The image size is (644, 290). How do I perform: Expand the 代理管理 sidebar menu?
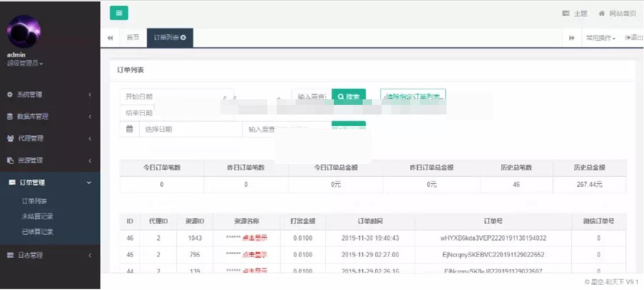click(x=49, y=138)
